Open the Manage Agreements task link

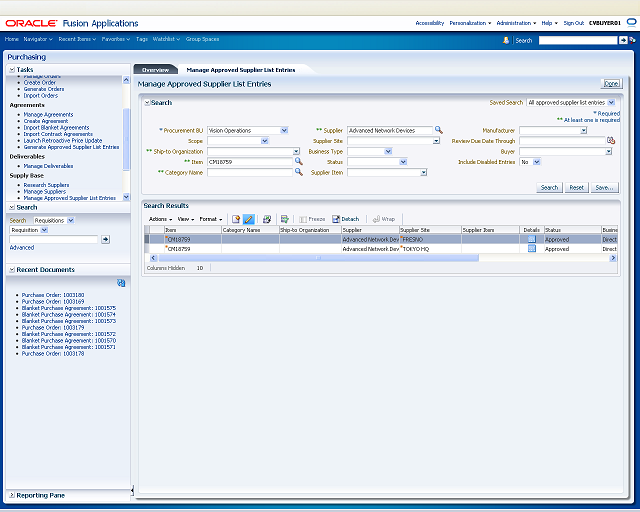(x=48, y=115)
